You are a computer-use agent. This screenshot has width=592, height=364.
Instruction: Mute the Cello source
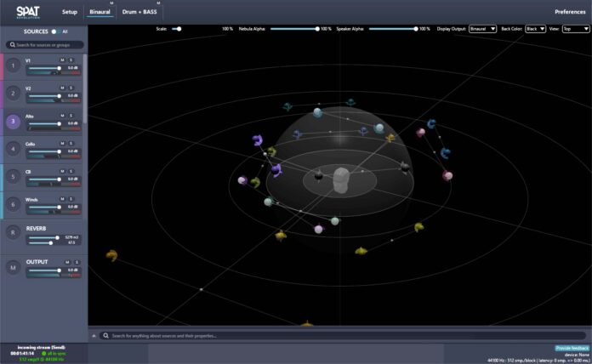(62, 144)
